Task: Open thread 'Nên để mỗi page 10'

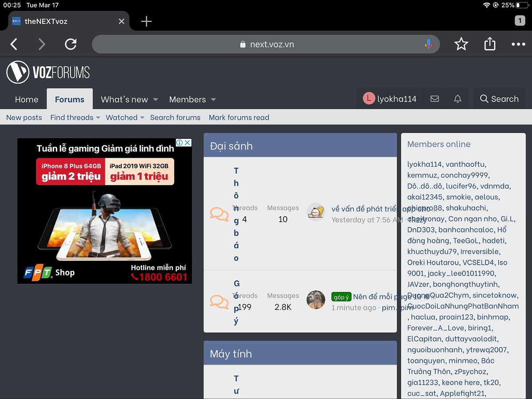Action: [395, 297]
